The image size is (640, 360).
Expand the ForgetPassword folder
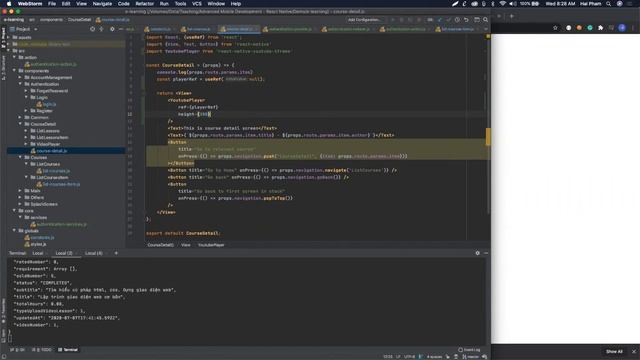click(26, 91)
